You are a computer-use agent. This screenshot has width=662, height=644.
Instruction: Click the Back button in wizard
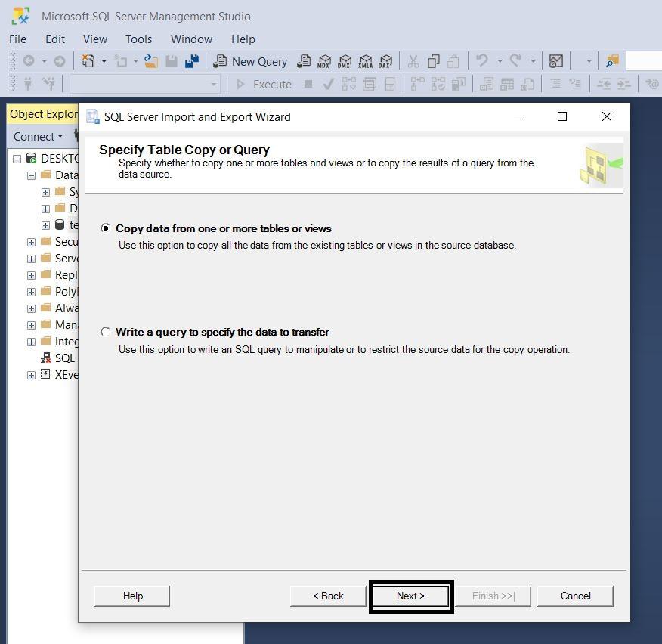[328, 596]
